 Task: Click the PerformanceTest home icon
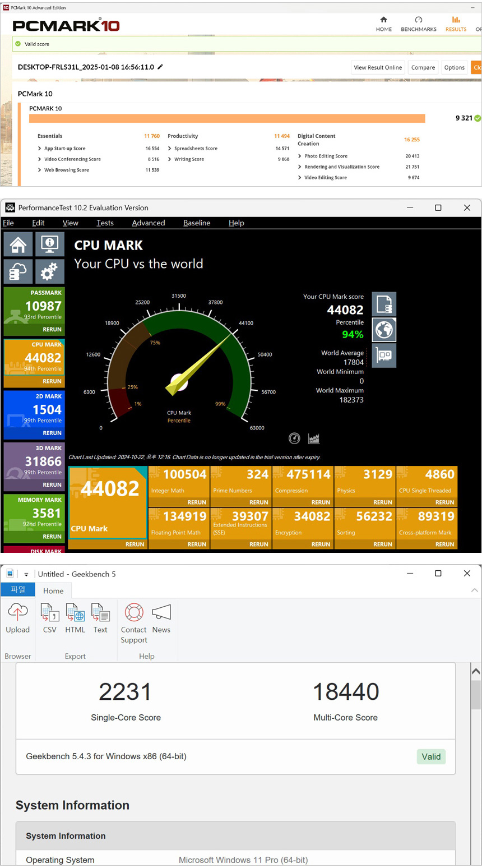click(18, 244)
